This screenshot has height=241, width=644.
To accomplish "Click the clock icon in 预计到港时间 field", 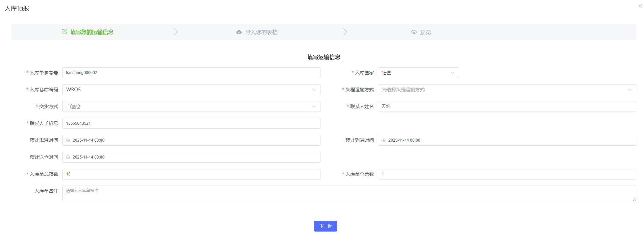I will [384, 140].
